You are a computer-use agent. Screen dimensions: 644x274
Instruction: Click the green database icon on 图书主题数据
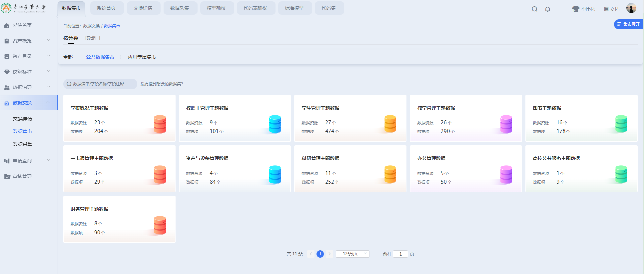[x=621, y=124]
